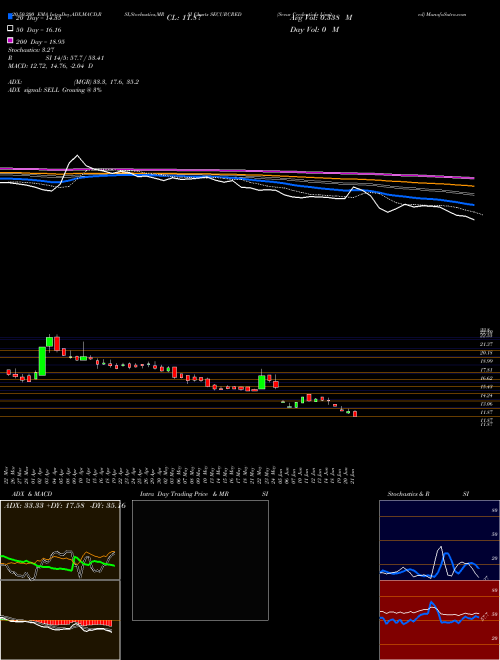Open the ADX indicator chart panel

tap(60, 540)
